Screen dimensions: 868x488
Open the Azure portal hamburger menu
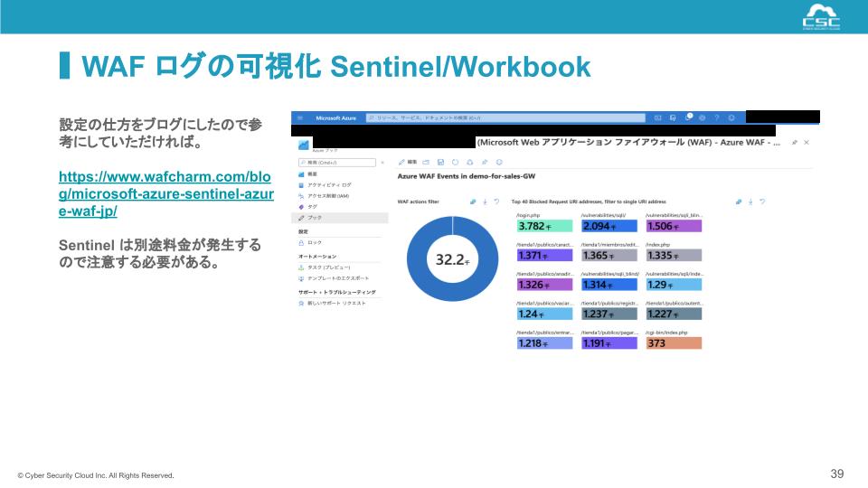(300, 117)
